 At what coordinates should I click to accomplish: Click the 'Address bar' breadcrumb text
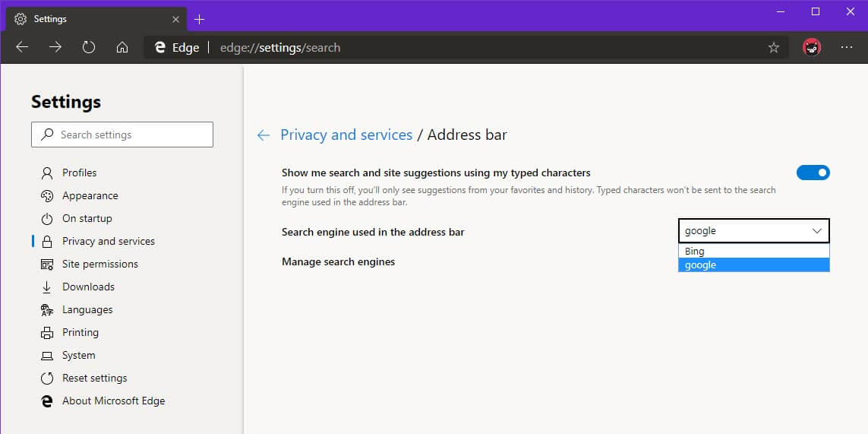[467, 135]
